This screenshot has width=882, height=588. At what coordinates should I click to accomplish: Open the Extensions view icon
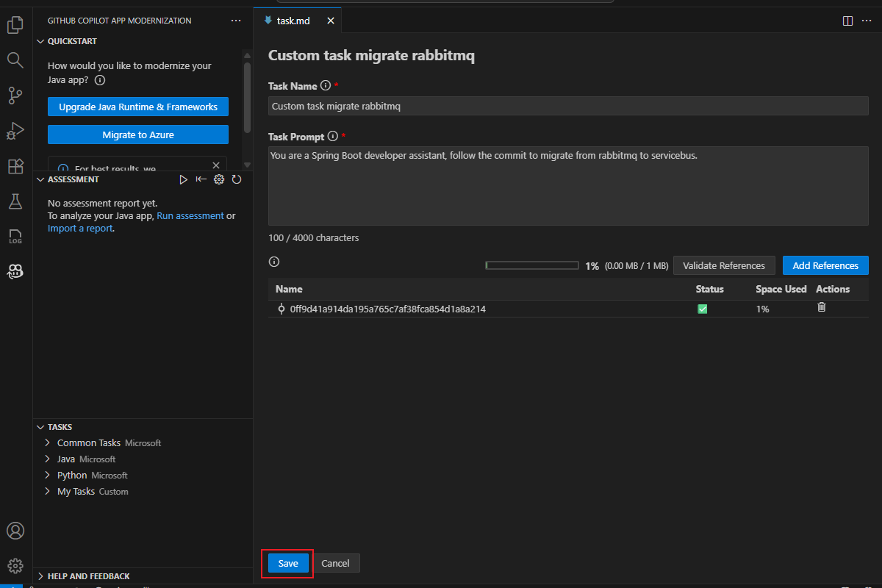[15, 166]
